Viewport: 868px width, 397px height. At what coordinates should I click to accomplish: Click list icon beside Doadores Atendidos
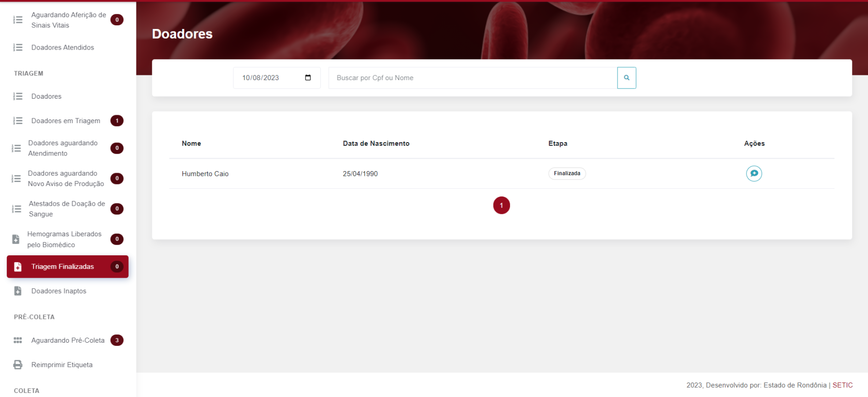(x=18, y=48)
